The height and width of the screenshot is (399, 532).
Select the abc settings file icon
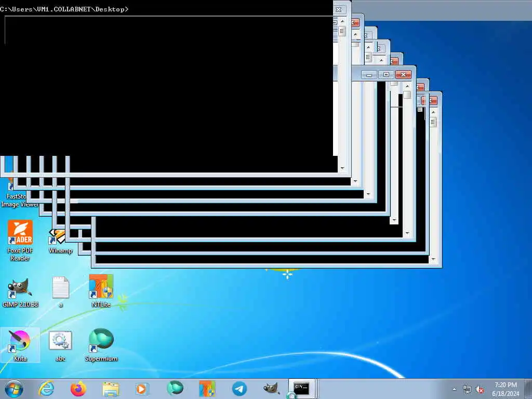60,345
